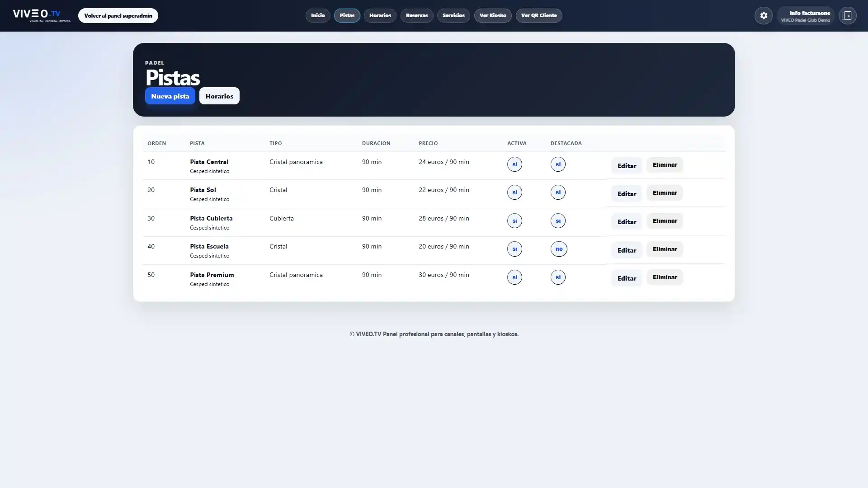Create a new court with Nueva pista

(x=170, y=96)
